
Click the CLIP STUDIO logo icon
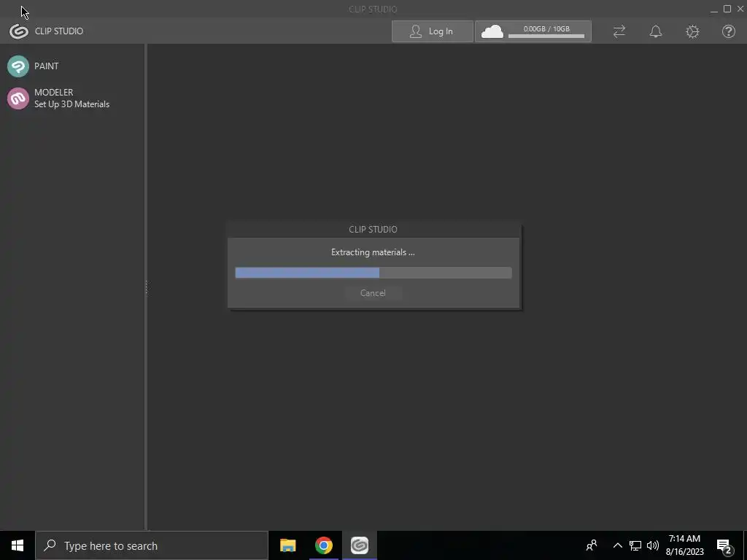pyautogui.click(x=19, y=31)
